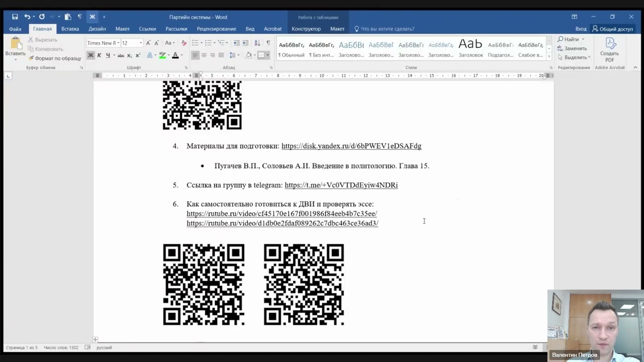Open the Выделить dropdown in the Редактирование group
This screenshot has height=362, width=644.
pos(574,57)
